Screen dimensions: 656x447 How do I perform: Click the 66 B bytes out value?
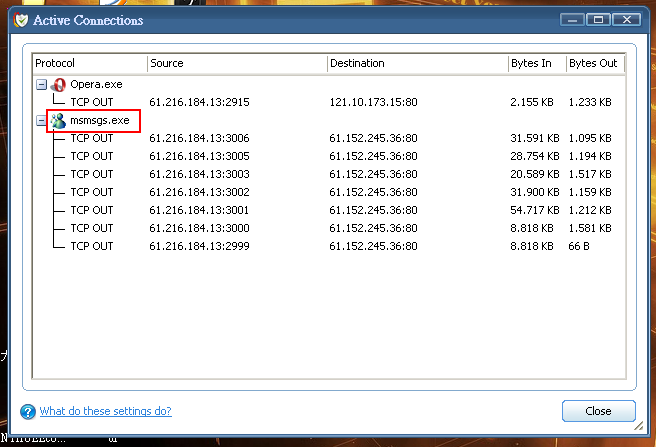click(x=579, y=246)
